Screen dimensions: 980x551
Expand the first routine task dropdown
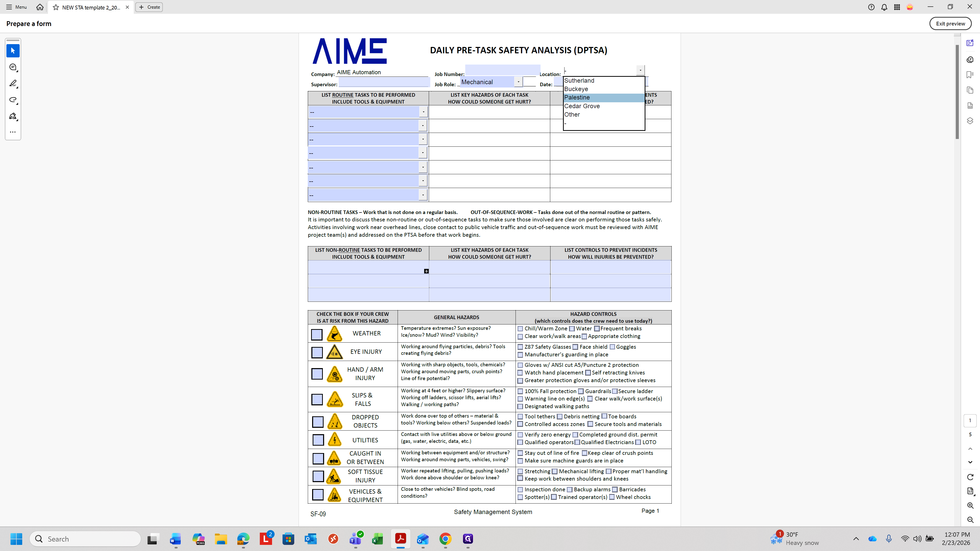point(423,111)
